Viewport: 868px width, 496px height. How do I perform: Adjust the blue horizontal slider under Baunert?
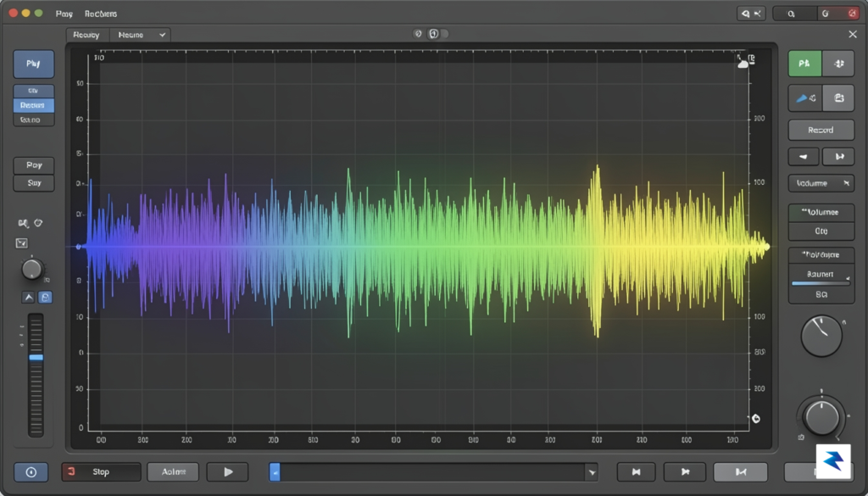click(x=821, y=283)
